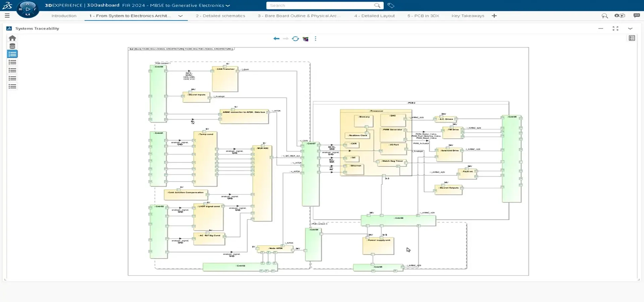Open the tag icon beside the search bar

pos(390,5)
